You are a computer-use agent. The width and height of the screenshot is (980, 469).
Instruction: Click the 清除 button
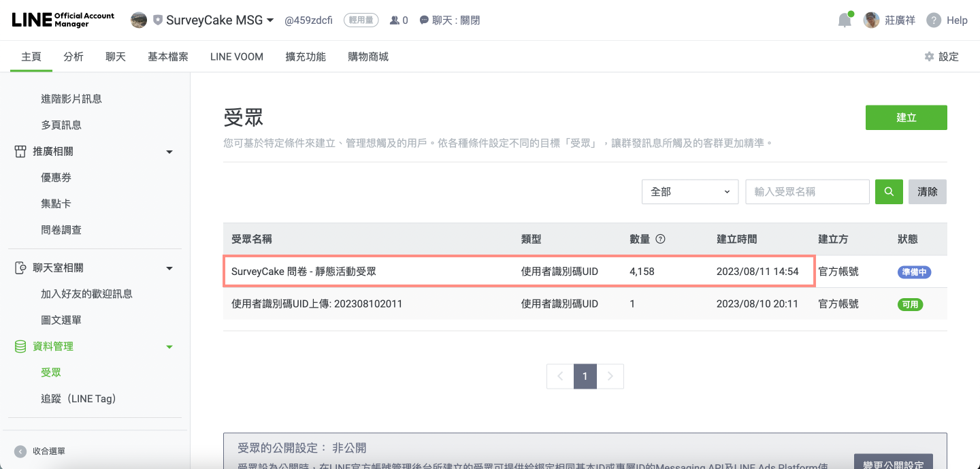click(928, 191)
